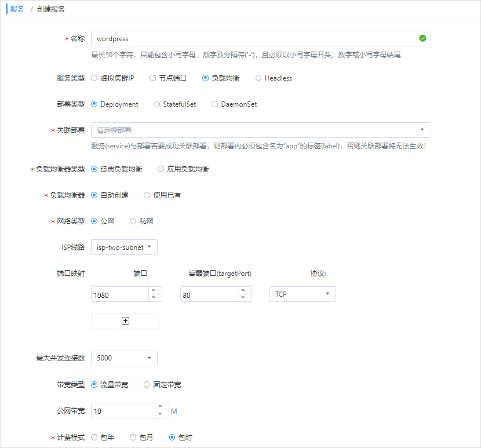Add a port mapping with plus button

coord(125,321)
